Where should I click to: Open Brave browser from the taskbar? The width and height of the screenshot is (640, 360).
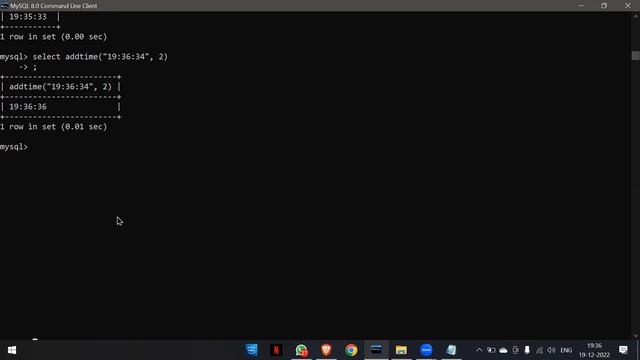326,350
